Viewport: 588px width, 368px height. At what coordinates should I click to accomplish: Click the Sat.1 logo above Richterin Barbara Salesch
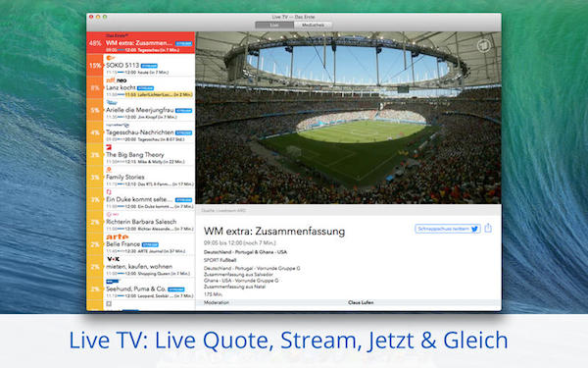coord(113,214)
